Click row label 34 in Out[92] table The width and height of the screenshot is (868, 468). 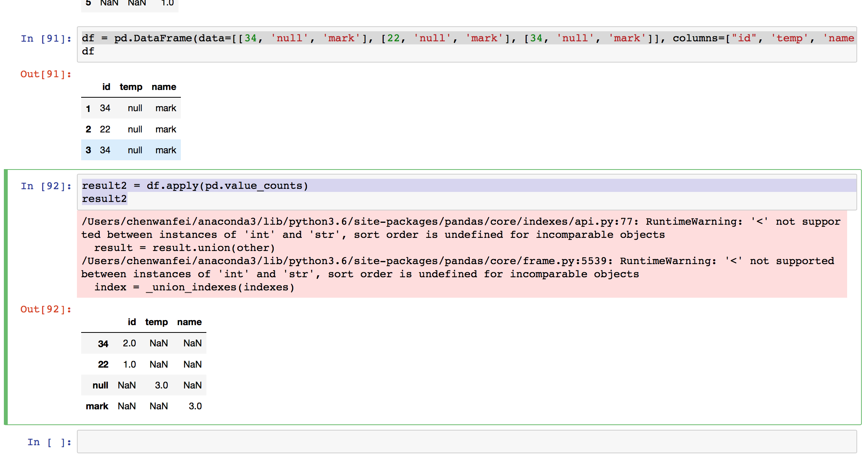(x=103, y=344)
